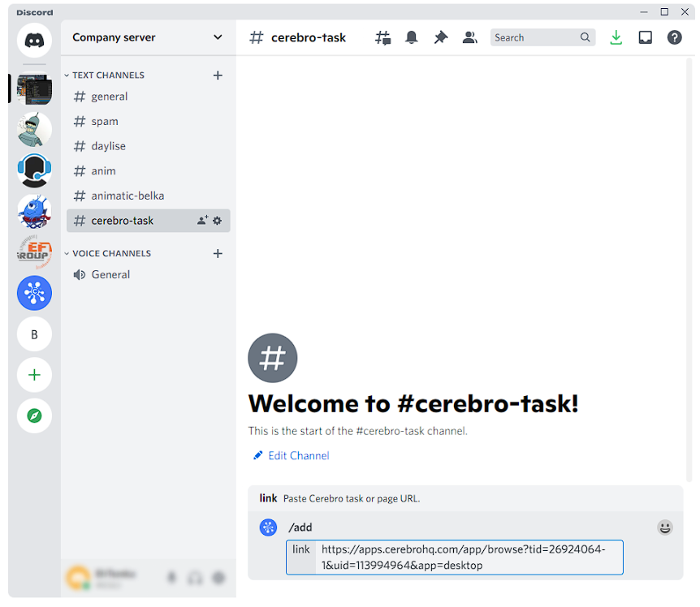Open Threads from channel header
The height and width of the screenshot is (607, 700).
point(382,37)
